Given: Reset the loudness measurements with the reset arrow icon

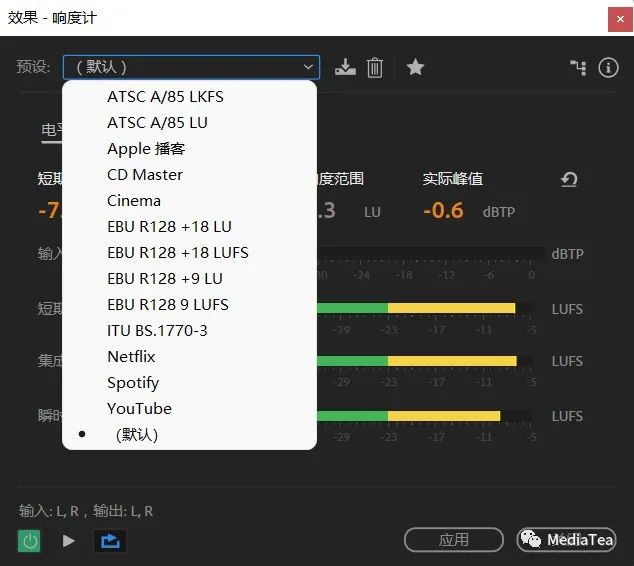Looking at the screenshot, I should (x=569, y=179).
